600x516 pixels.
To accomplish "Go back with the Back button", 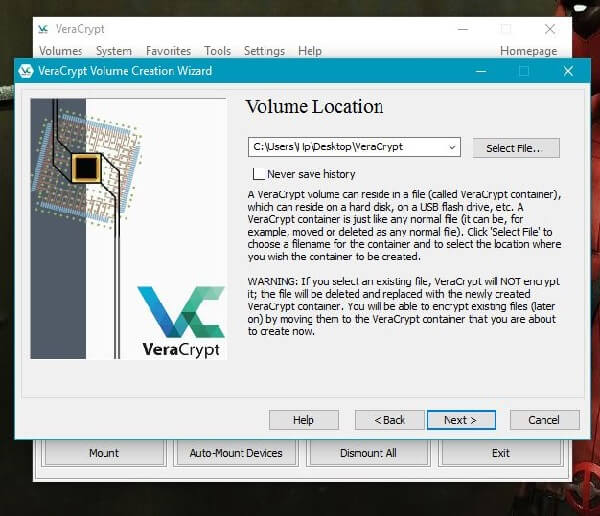I will 390,420.
